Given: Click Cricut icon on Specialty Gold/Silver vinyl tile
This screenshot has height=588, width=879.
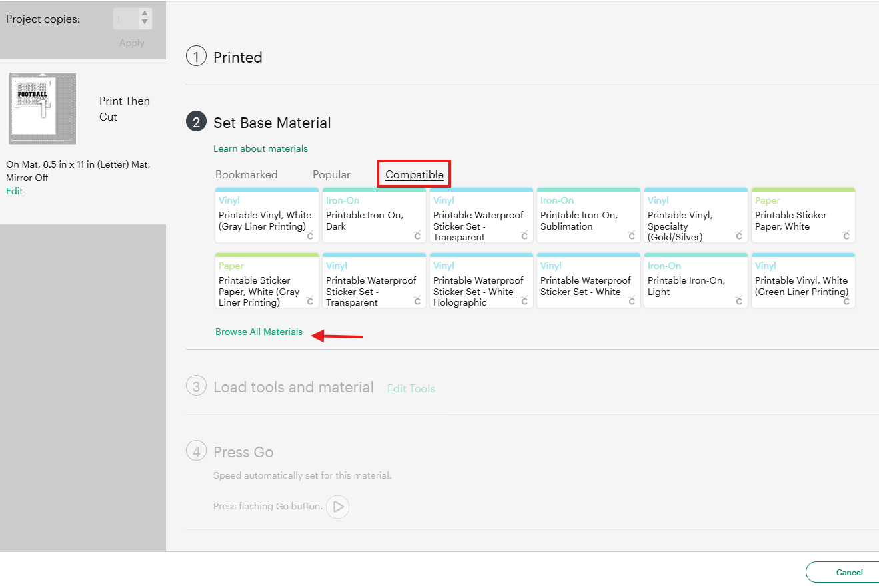Looking at the screenshot, I should pyautogui.click(x=740, y=235).
